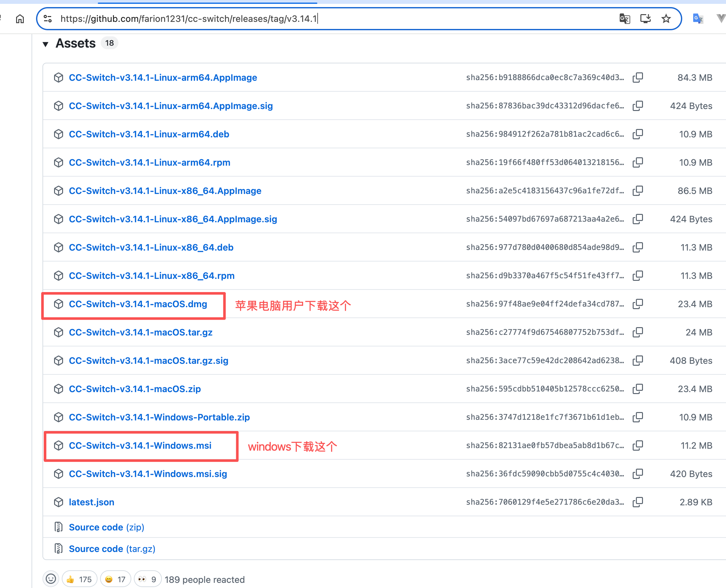Copy sha256 of Linux-x86_64.rpm
Screen dimensions: 726x588
pyautogui.click(x=638, y=276)
